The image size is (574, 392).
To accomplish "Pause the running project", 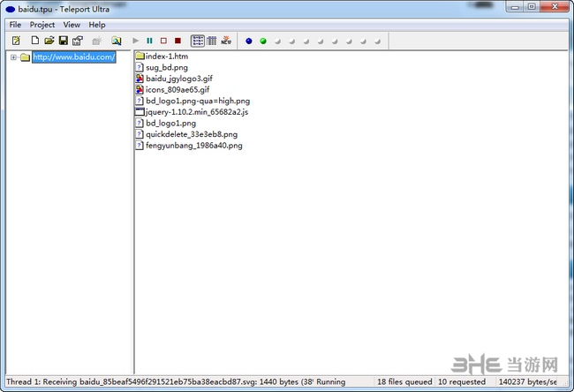I will [x=149, y=41].
